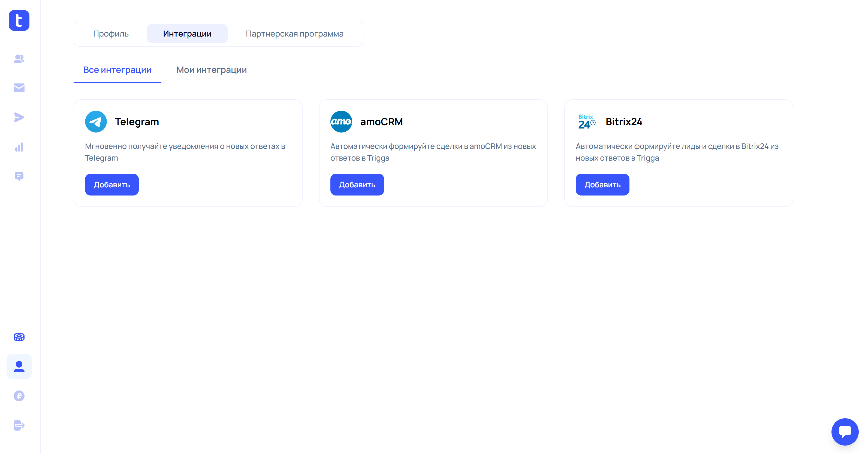
Task: Click the Telegram logo in card
Action: (x=96, y=122)
